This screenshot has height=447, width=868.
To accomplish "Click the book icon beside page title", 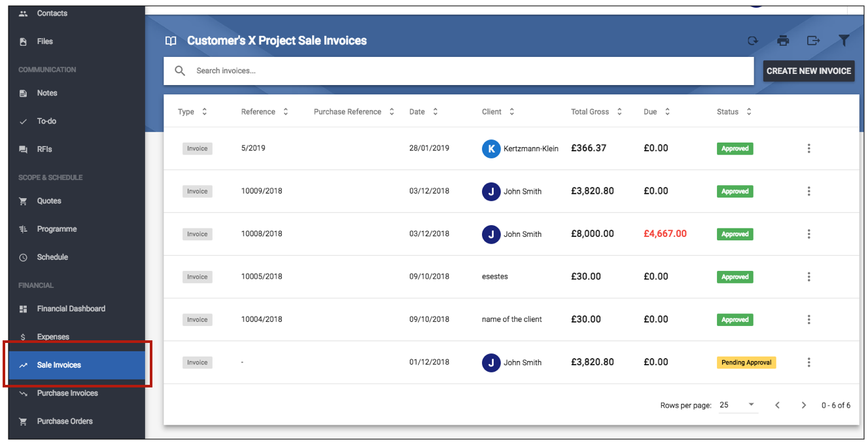I will [171, 41].
